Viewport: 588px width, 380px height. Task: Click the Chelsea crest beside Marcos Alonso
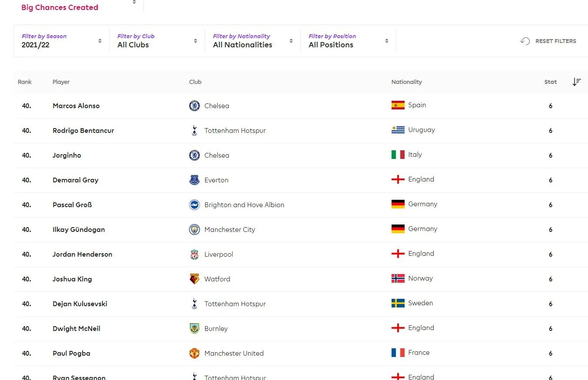[194, 106]
